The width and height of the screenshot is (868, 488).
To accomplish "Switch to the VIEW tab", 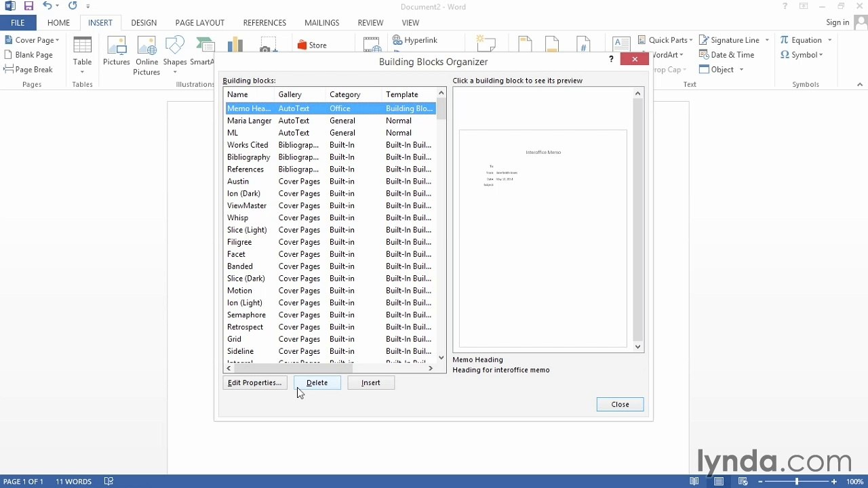I will (x=410, y=22).
